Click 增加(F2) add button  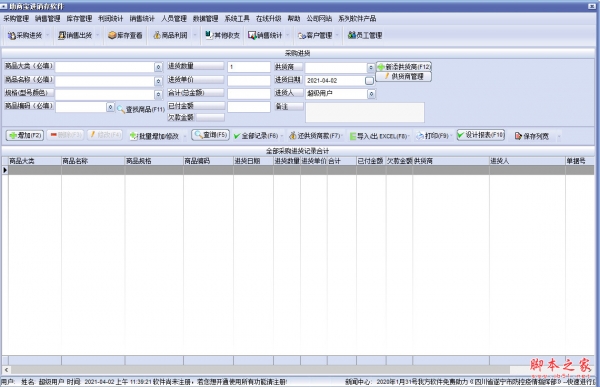tap(25, 135)
